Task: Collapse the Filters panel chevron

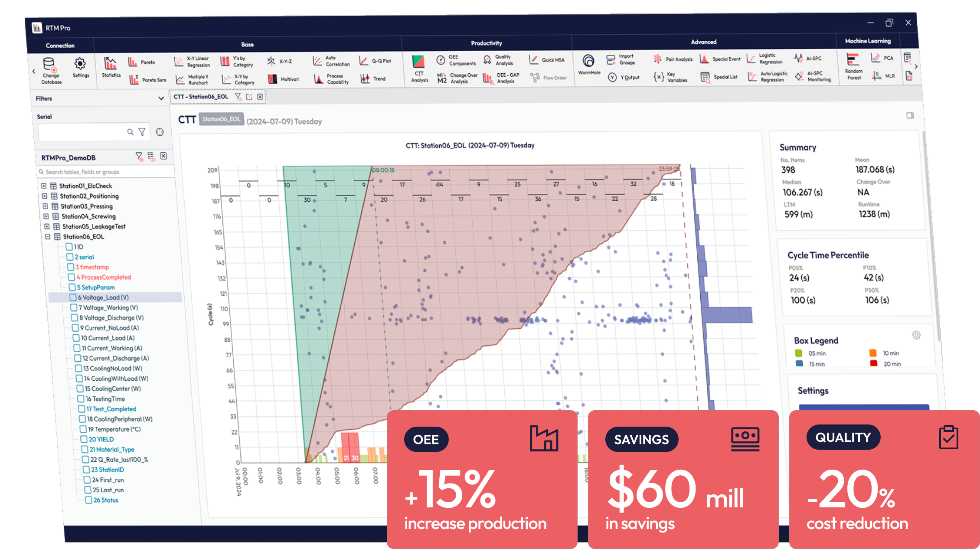Action: 161,98
